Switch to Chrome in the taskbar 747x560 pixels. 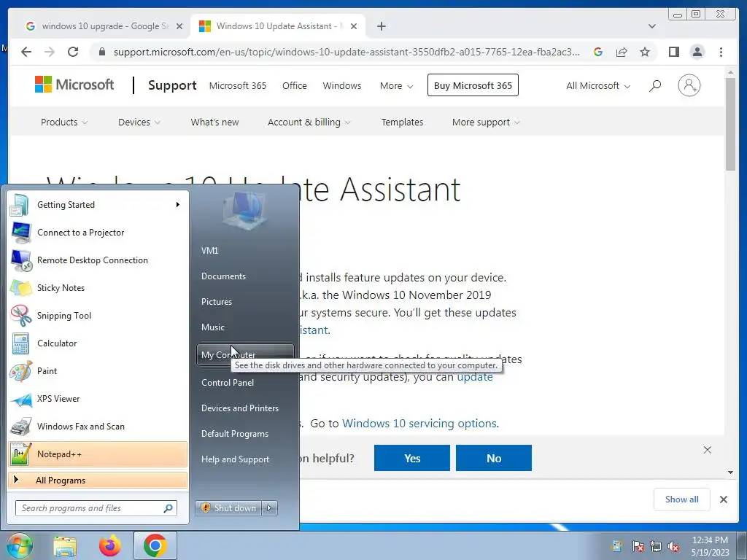(x=155, y=545)
